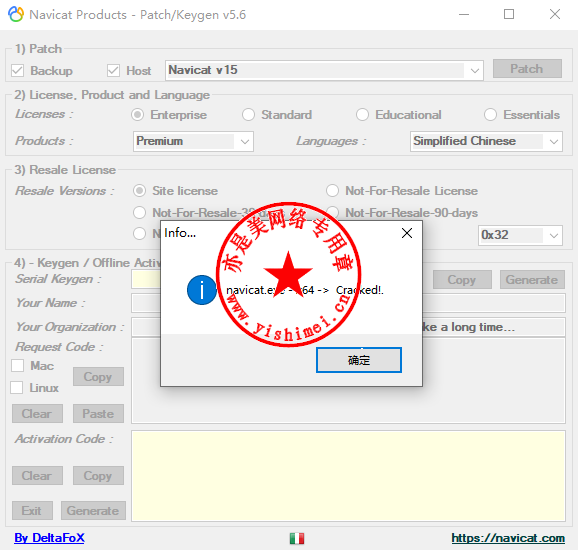Select the Enterprise license radio button

137,115
